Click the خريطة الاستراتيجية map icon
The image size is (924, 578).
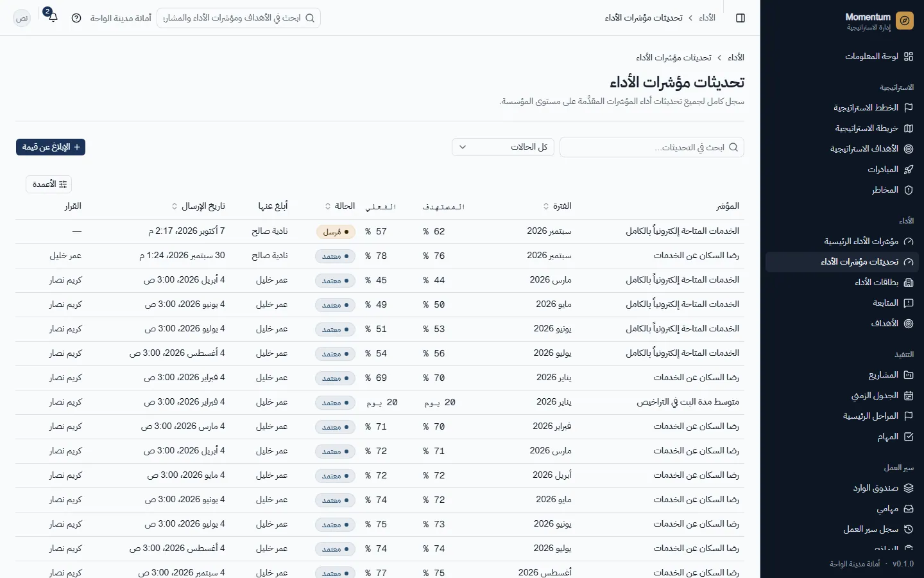pos(909,128)
